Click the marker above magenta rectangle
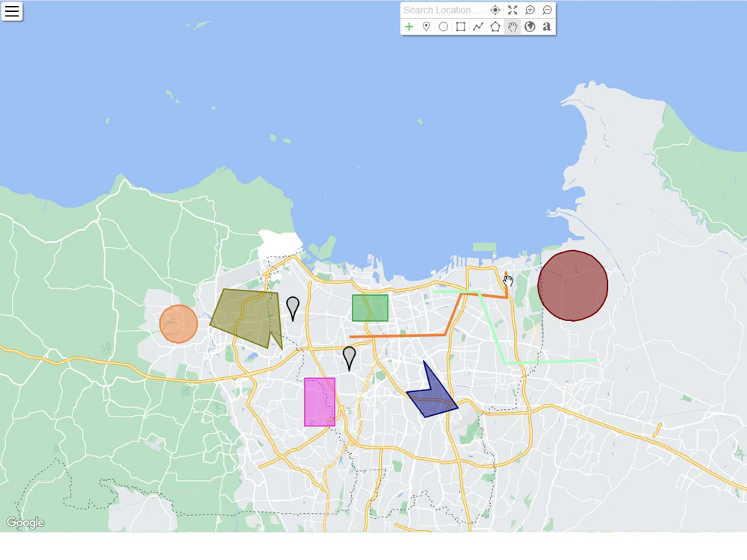747x560 pixels. coord(349,357)
